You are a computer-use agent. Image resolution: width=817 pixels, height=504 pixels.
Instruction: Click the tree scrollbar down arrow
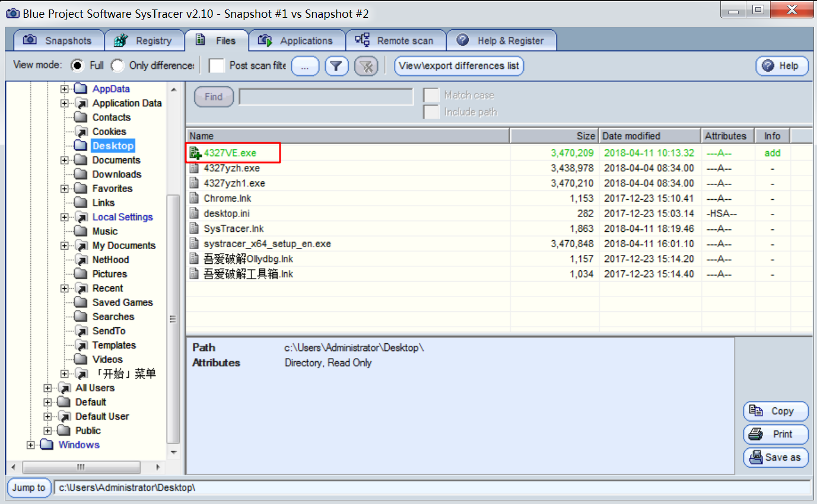tap(173, 452)
